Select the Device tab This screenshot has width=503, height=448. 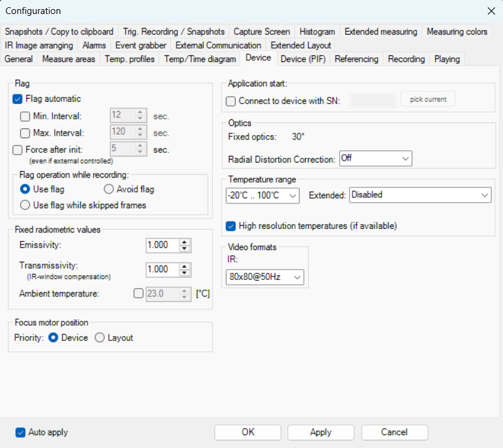tap(258, 58)
